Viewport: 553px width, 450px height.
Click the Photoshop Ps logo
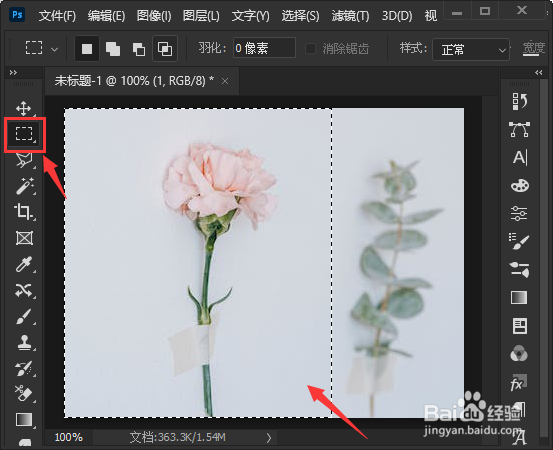(x=17, y=15)
